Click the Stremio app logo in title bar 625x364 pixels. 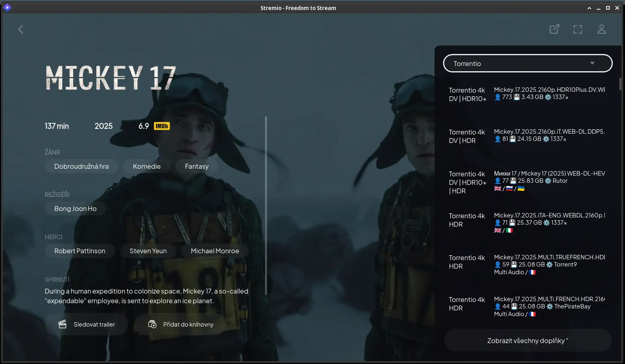click(7, 8)
